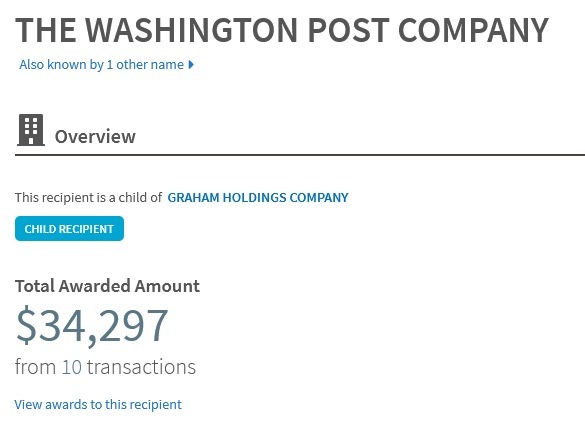Open 'View awards to this recipient'

[x=98, y=404]
